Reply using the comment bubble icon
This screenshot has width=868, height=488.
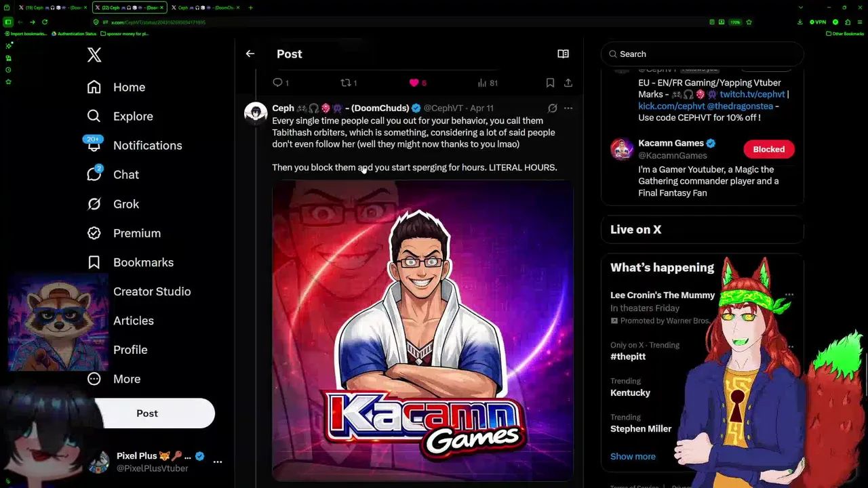tap(277, 83)
